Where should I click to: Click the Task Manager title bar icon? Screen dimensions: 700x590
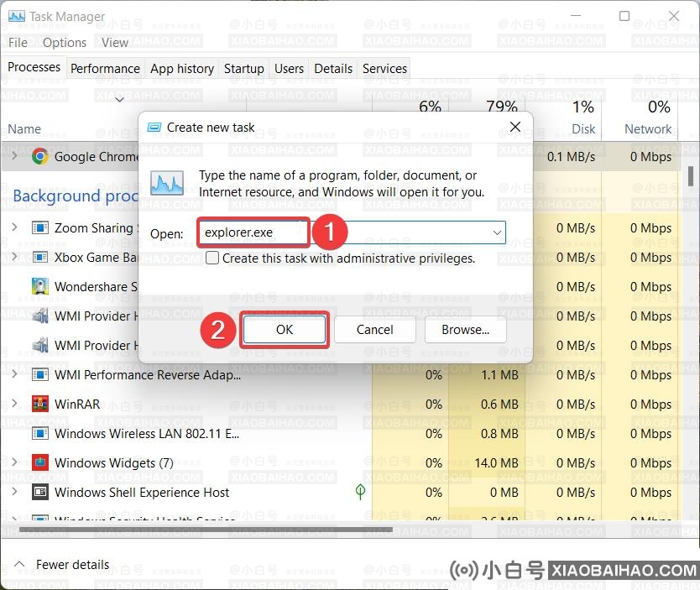tap(17, 17)
